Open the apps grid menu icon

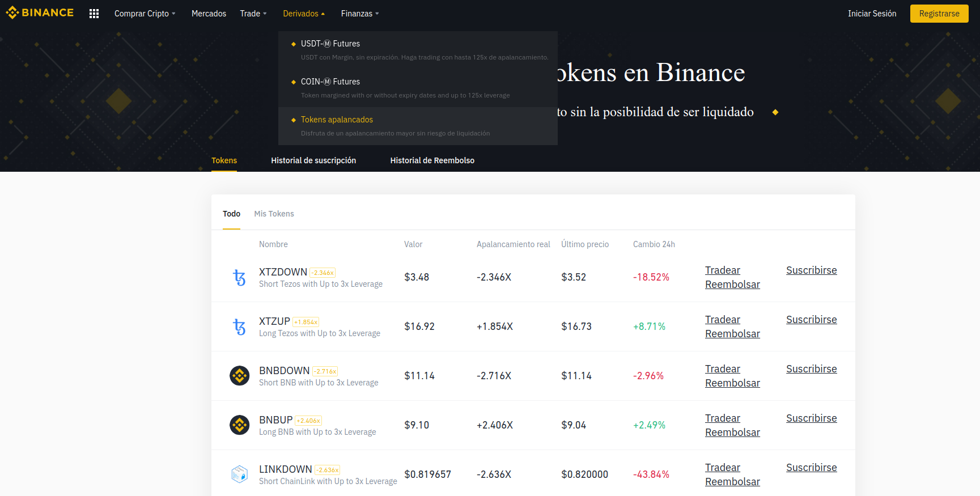[94, 14]
